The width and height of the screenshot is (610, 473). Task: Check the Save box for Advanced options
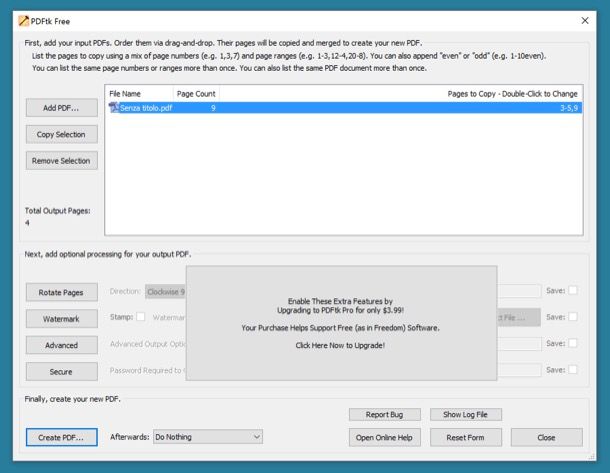coord(574,344)
